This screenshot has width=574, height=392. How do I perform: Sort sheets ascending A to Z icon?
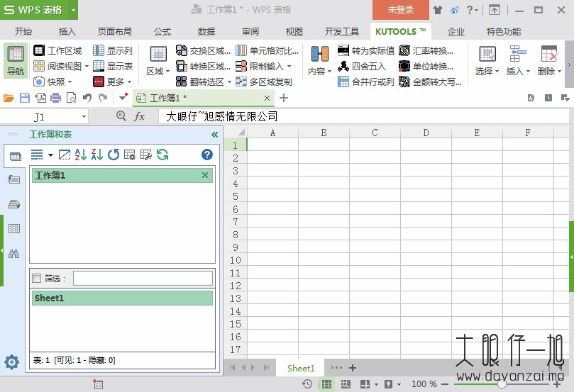[x=81, y=155]
